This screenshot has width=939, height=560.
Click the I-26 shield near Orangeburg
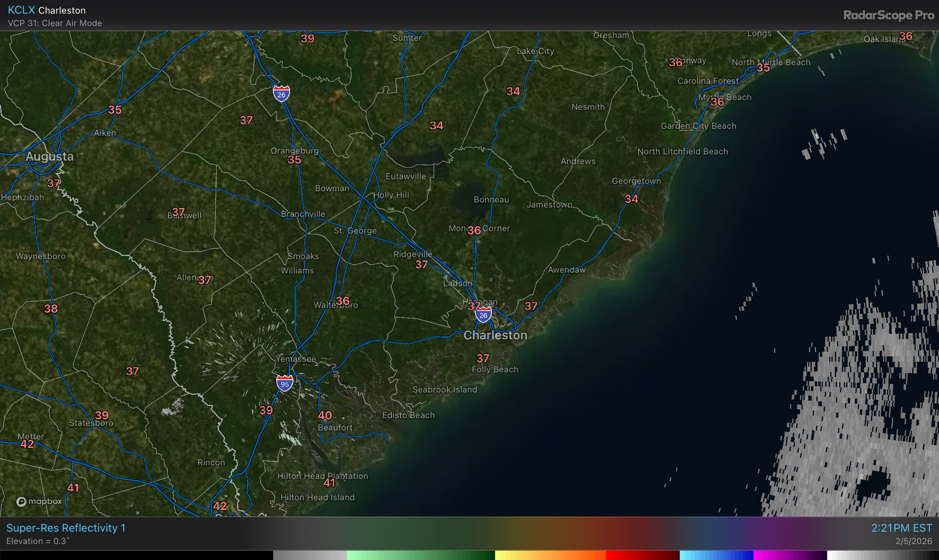click(281, 93)
